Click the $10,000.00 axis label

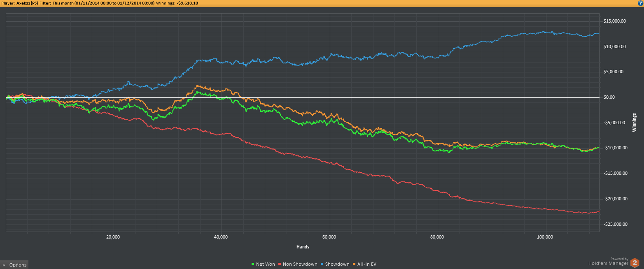click(x=614, y=46)
